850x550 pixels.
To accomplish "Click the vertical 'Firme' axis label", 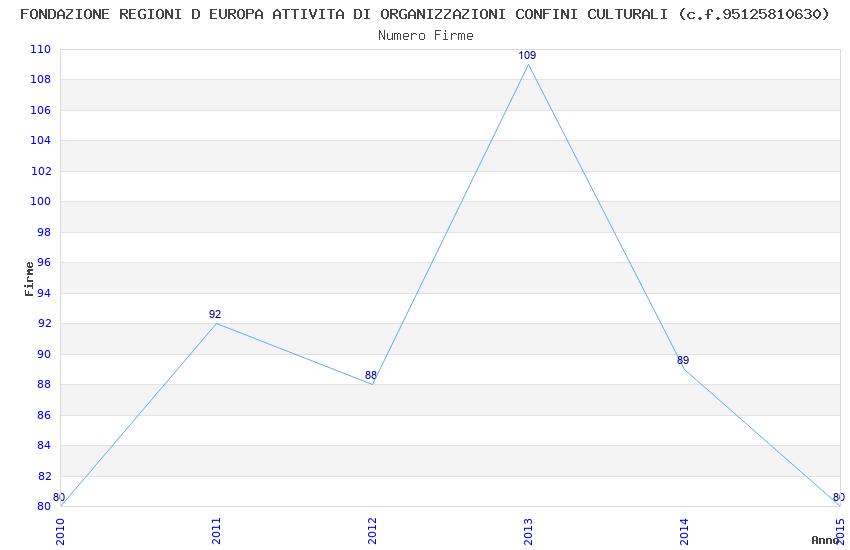I will 29,279.
